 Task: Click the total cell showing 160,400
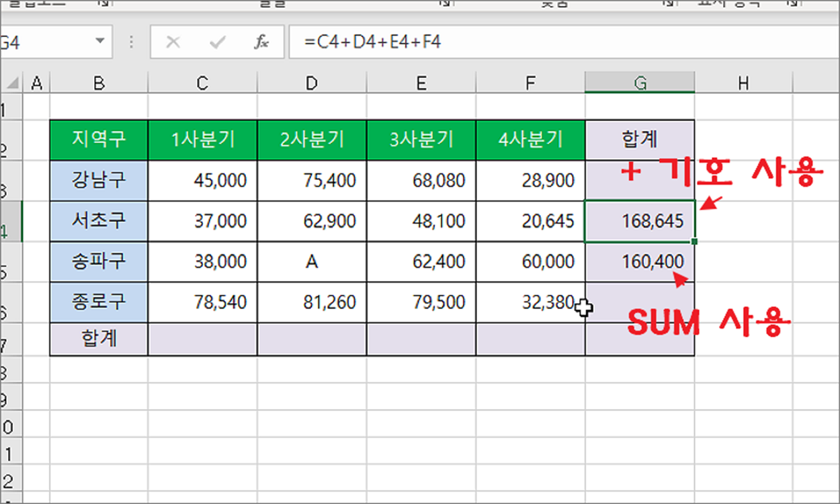click(x=640, y=261)
